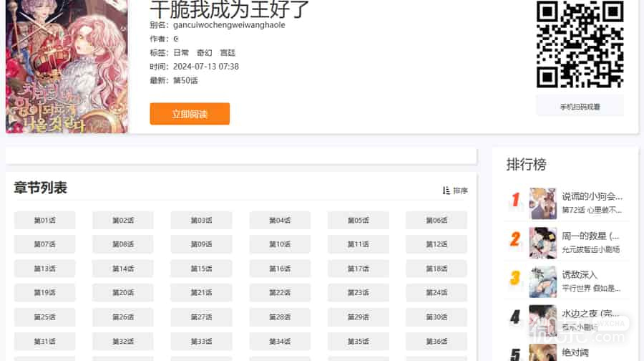This screenshot has width=644, height=361.
Task: Go to chapter 第16话
Action: (x=280, y=269)
